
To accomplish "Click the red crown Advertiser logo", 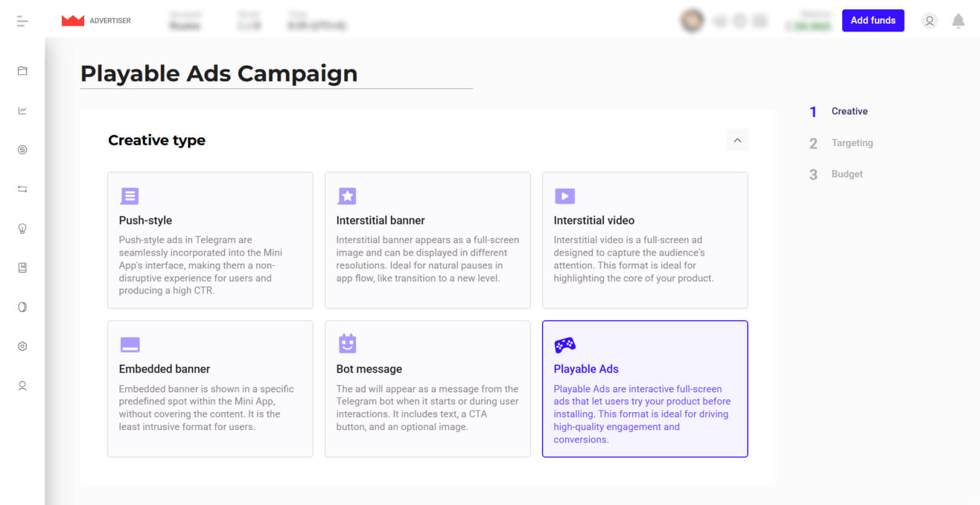I will (x=73, y=20).
